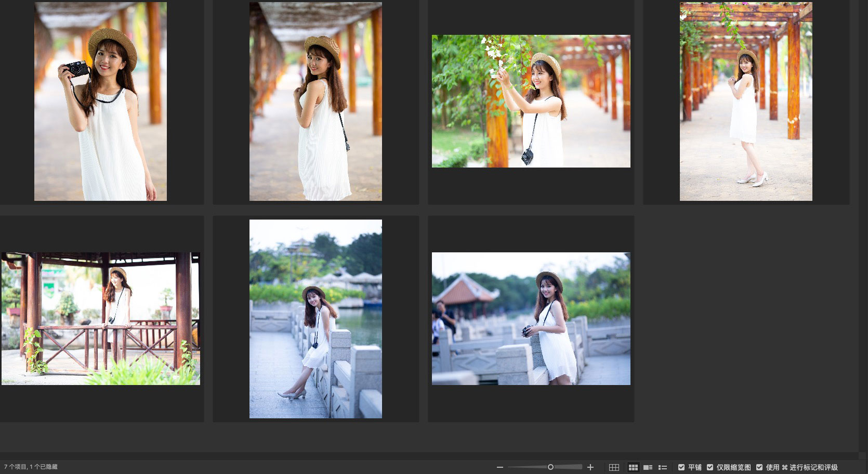868x474 pixels.
Task: Toggle the 平铺 checkbox
Action: tap(681, 467)
